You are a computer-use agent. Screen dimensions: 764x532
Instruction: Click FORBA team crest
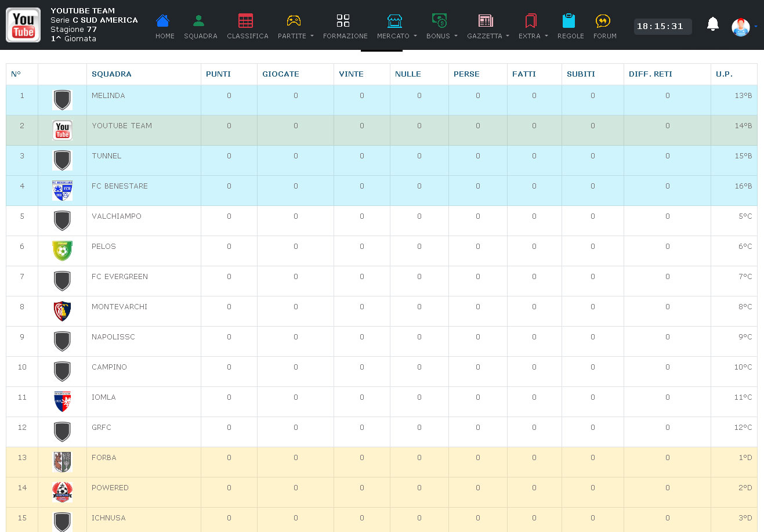62,462
